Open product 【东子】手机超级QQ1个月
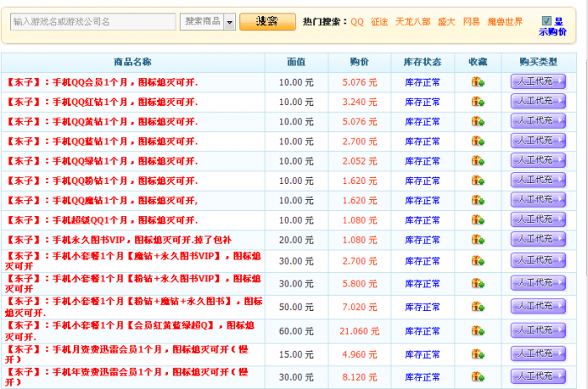588x389 pixels. coord(102,220)
